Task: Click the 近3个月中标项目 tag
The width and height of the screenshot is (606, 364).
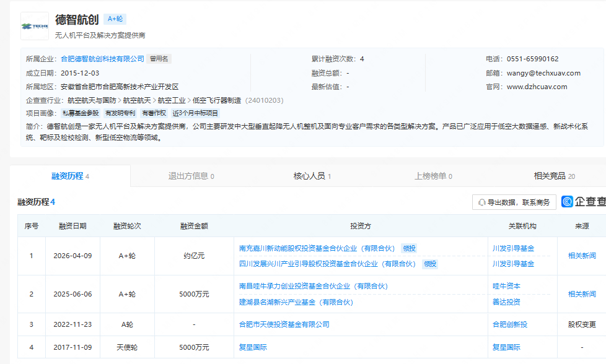Action: (x=195, y=113)
